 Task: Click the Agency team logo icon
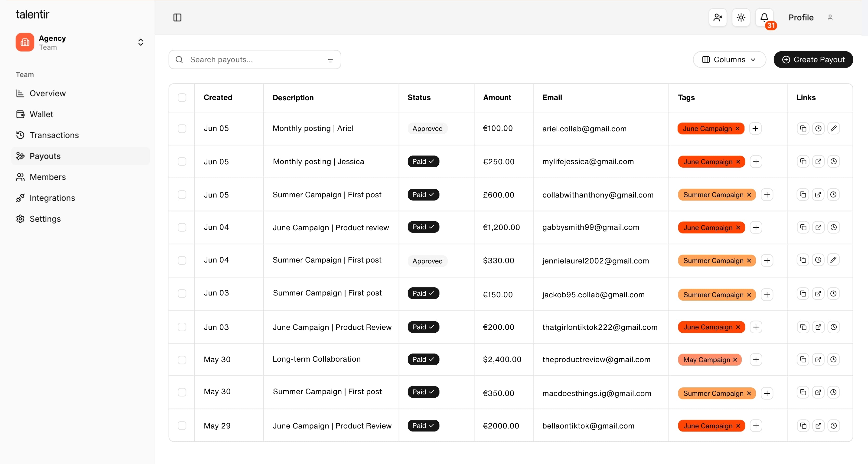(x=25, y=42)
